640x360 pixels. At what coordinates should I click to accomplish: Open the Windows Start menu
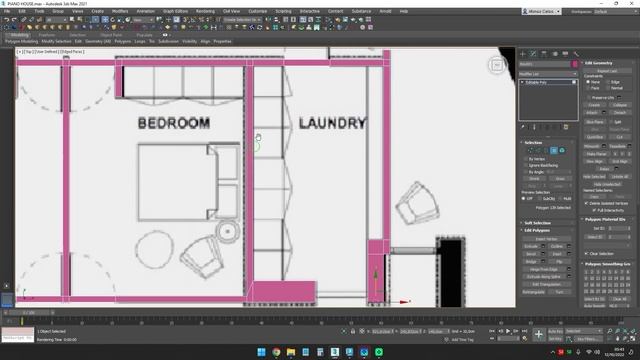pyautogui.click(x=262, y=352)
